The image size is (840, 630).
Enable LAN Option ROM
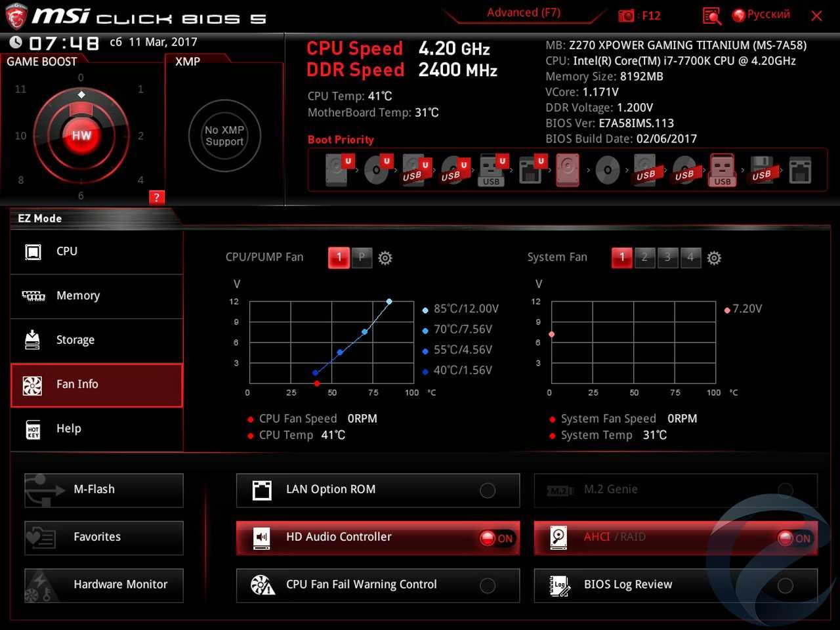[488, 490]
